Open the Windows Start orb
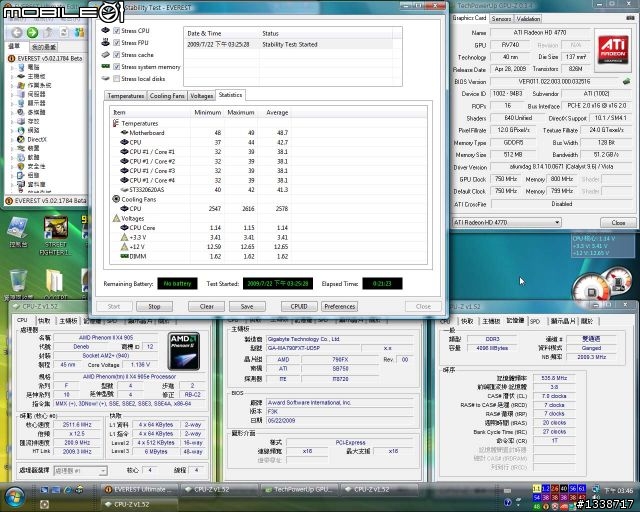The height and width of the screenshot is (512, 640). [x=14, y=496]
